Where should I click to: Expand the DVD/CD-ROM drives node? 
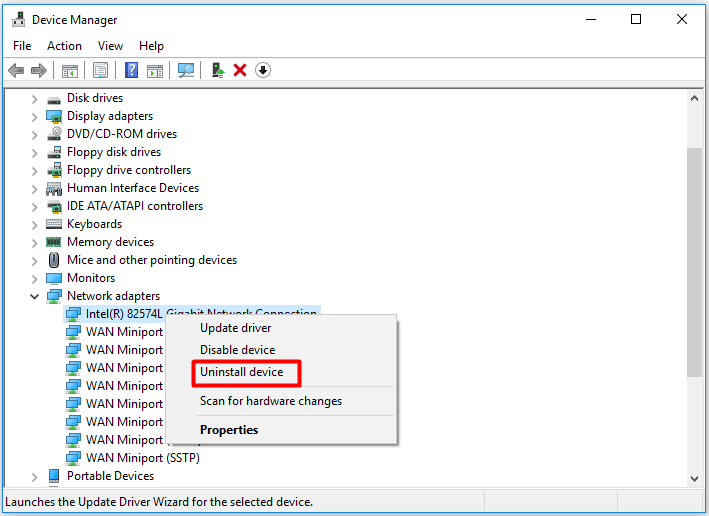point(35,134)
